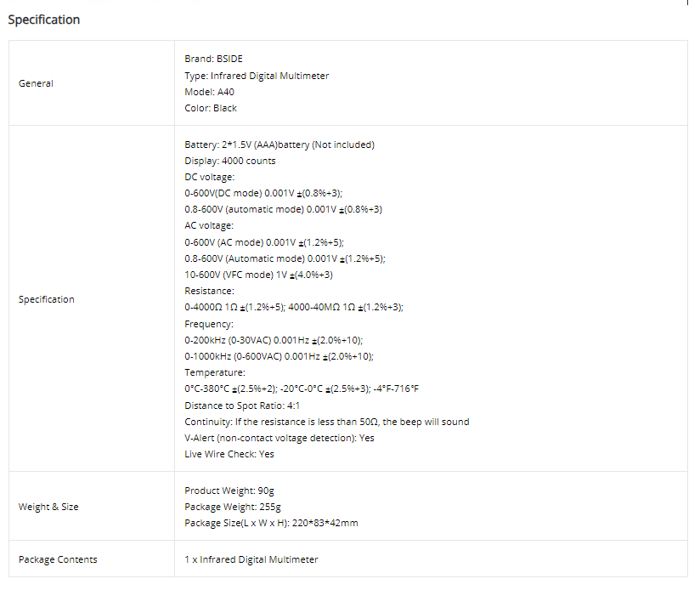Click the Resistance: subheading
700x590 pixels.
coord(209,292)
